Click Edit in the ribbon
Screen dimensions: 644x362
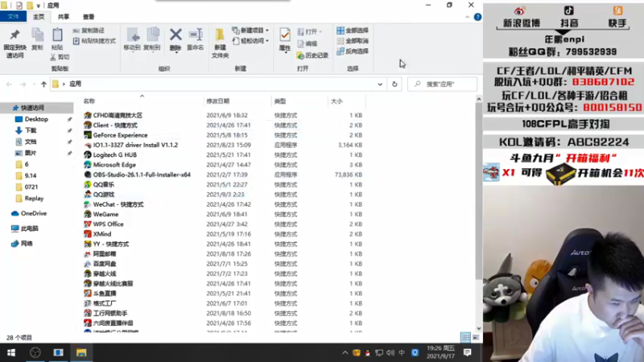(308, 43)
